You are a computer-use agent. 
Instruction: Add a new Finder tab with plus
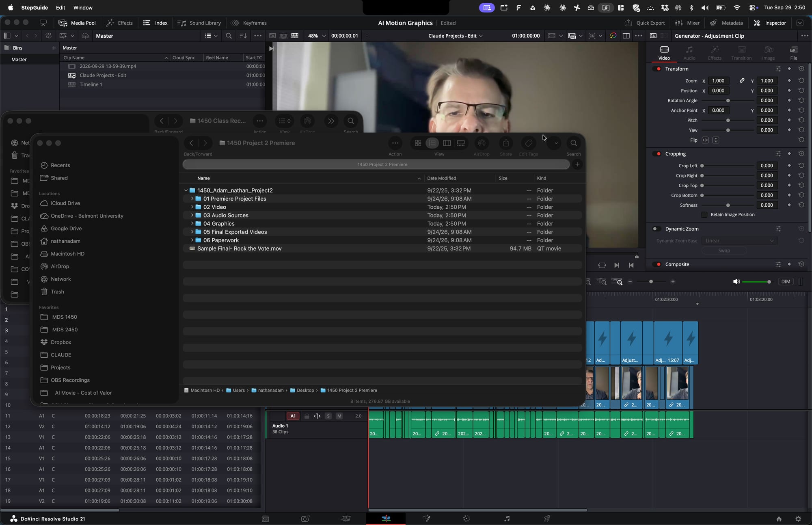(x=577, y=164)
